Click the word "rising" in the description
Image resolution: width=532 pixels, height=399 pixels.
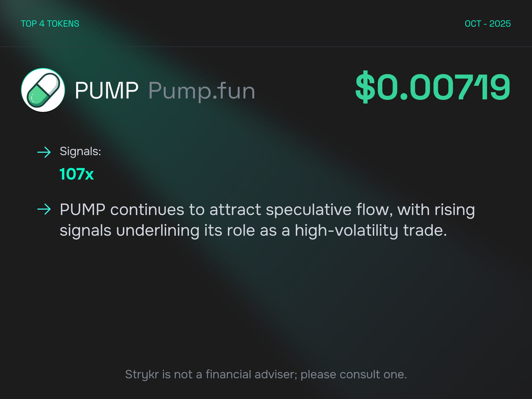click(x=455, y=210)
